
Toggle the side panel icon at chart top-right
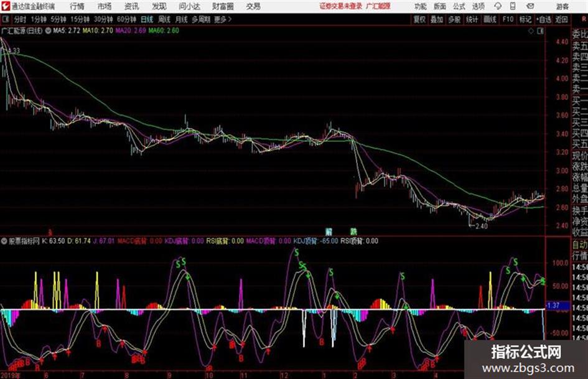click(540, 31)
